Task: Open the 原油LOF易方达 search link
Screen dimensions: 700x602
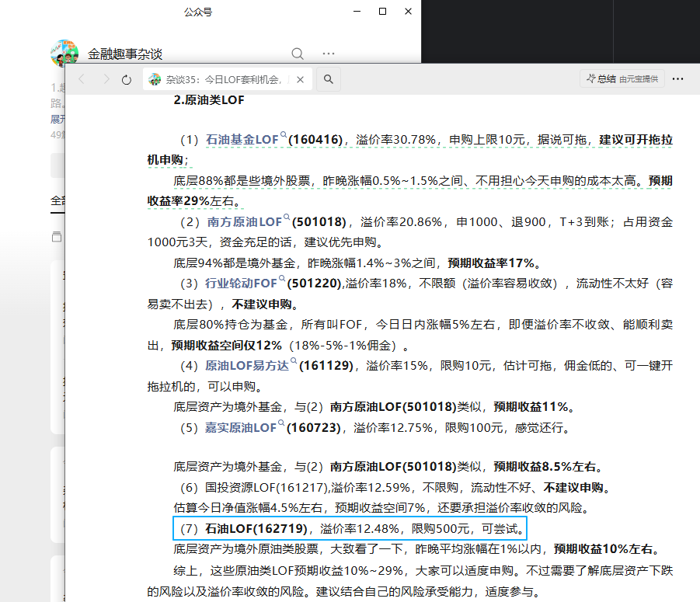Action: point(250,365)
